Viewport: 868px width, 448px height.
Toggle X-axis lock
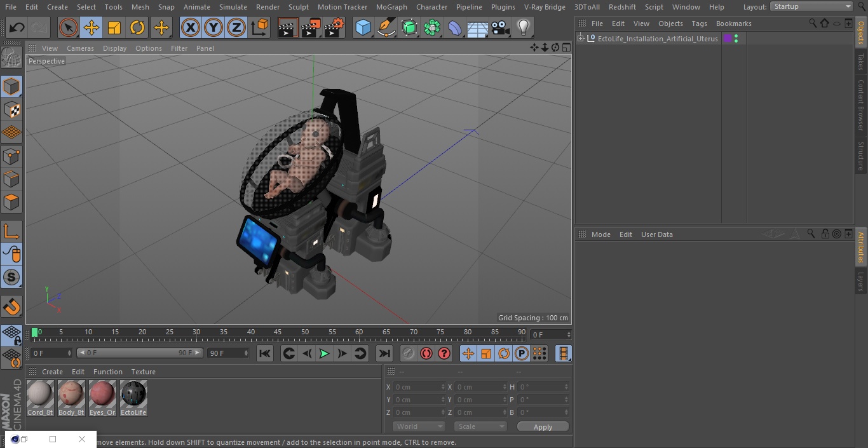[191, 27]
